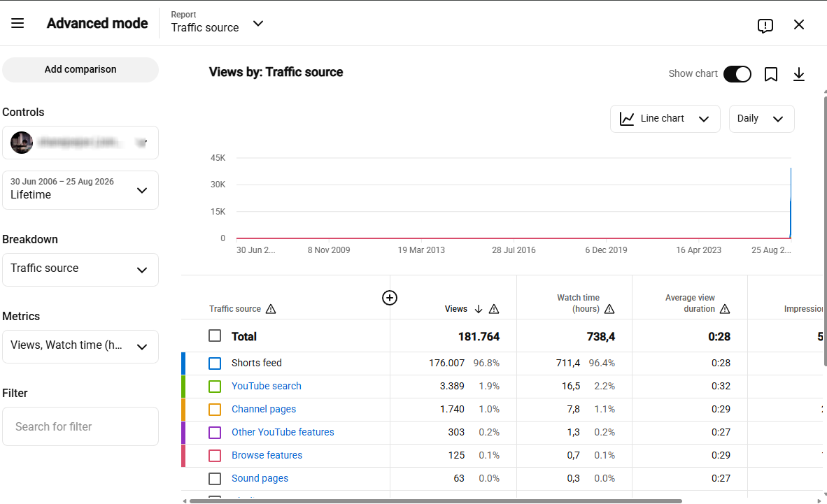Click the warning icon beside Watch time hours
827x504 pixels.
(x=609, y=309)
